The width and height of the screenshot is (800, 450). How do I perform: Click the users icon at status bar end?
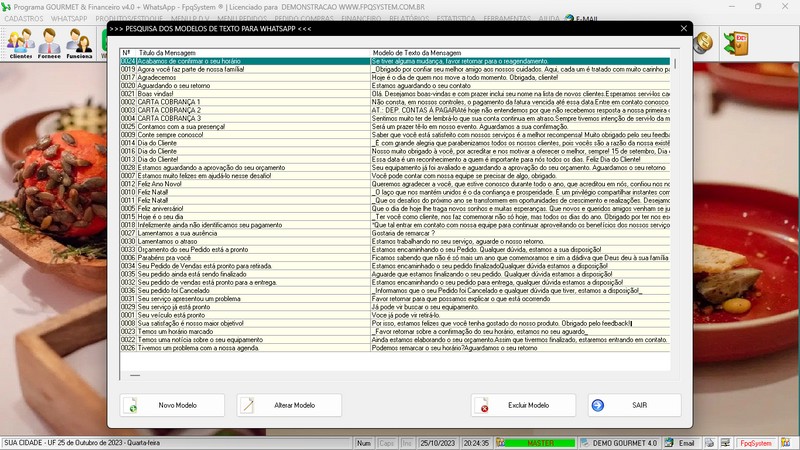click(786, 443)
